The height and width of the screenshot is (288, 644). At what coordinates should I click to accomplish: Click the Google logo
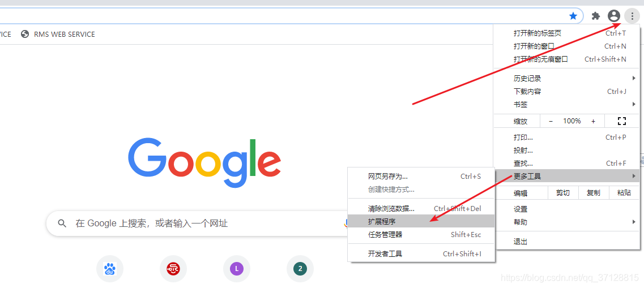pyautogui.click(x=204, y=163)
